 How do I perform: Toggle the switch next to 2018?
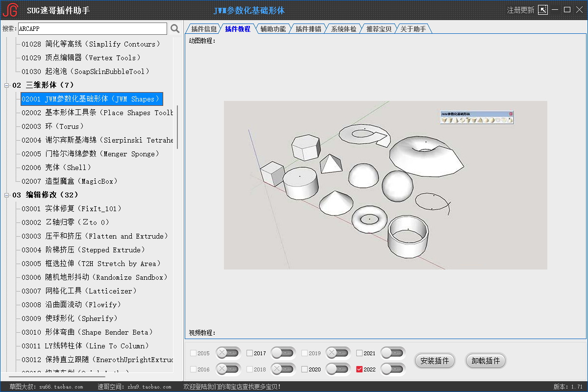pos(283,369)
